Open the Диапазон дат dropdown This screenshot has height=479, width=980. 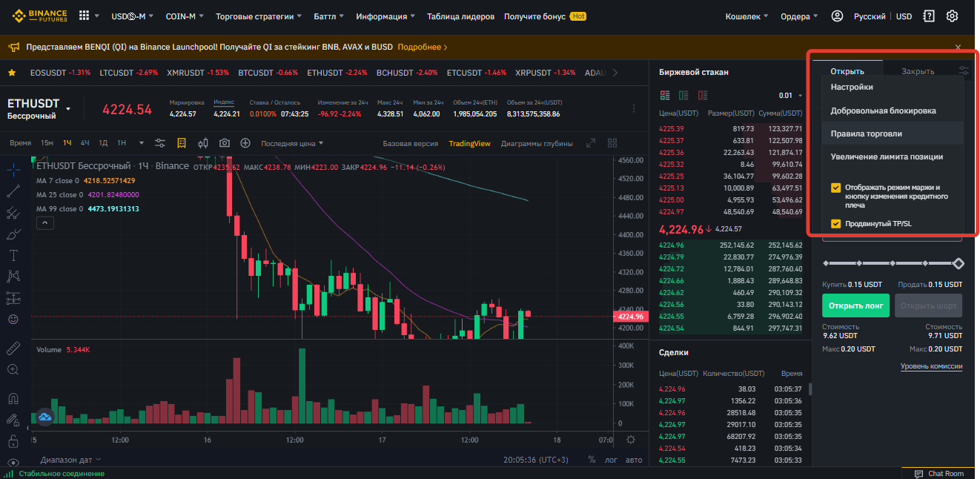[72, 460]
